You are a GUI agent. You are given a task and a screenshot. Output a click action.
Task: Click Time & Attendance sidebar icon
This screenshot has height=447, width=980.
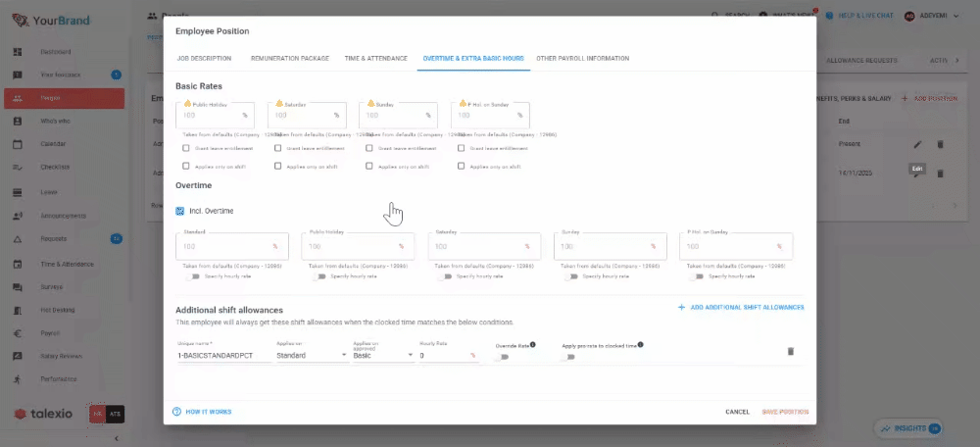coord(18,264)
